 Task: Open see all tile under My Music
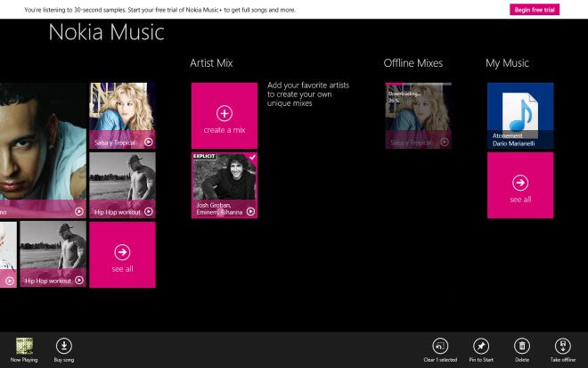tap(520, 185)
